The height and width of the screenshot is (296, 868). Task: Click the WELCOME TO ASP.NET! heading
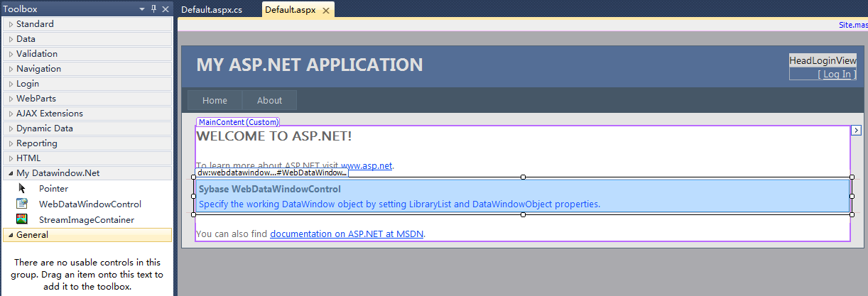click(273, 136)
